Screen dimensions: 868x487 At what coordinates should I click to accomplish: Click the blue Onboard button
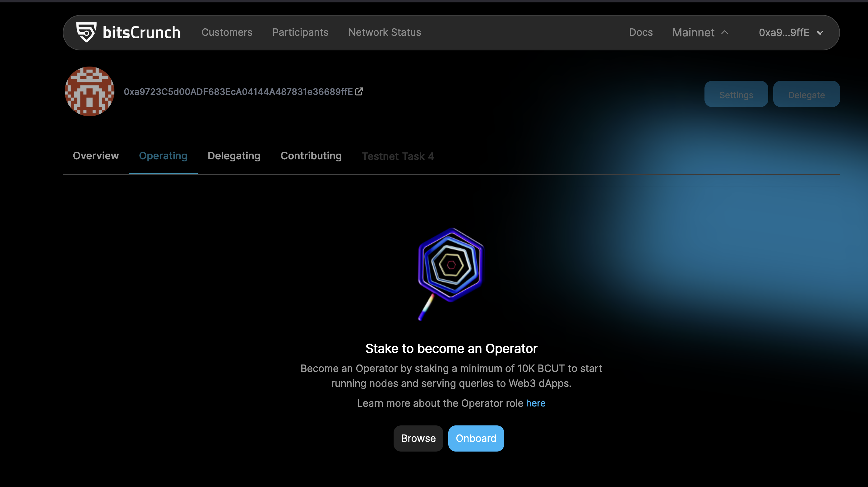tap(476, 438)
